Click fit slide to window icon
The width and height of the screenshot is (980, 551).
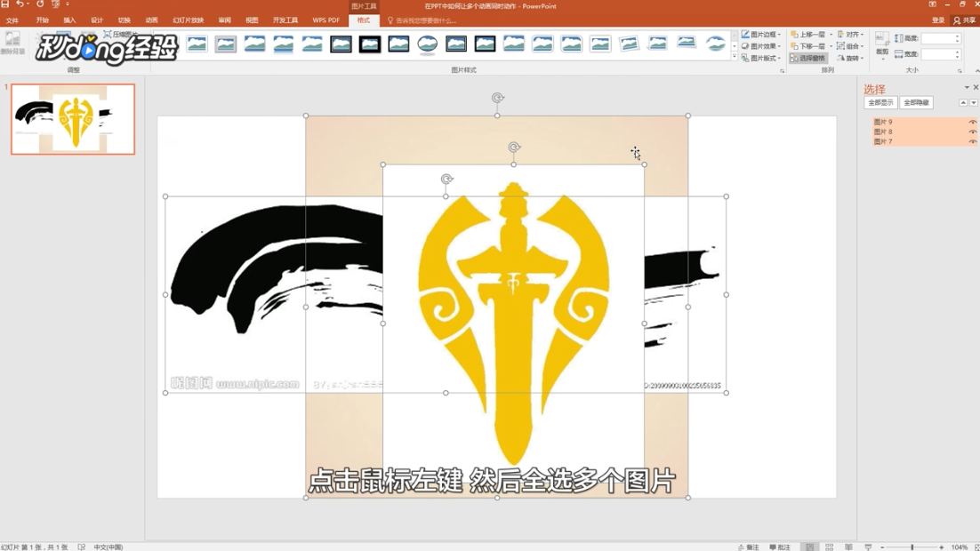tap(976, 547)
